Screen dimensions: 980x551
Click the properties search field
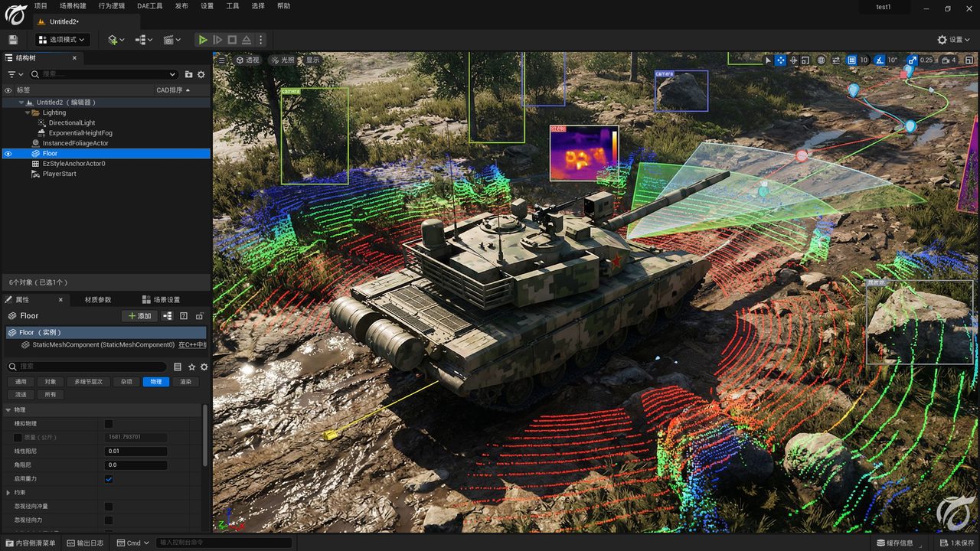[87, 367]
